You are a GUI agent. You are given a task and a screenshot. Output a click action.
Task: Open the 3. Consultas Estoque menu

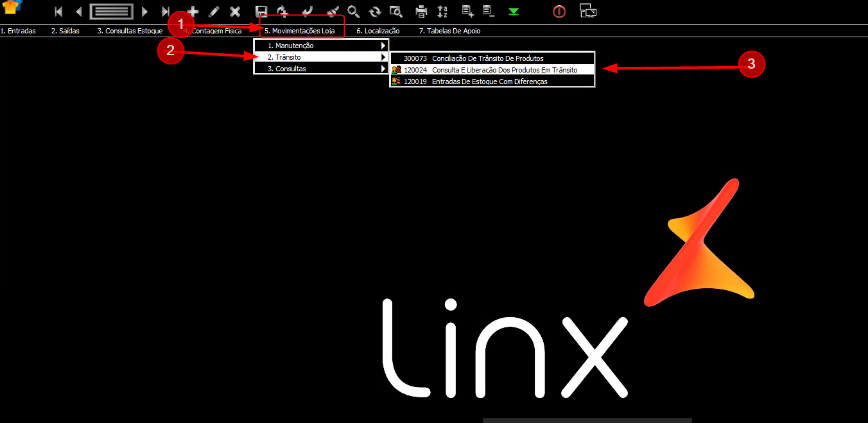(x=130, y=31)
